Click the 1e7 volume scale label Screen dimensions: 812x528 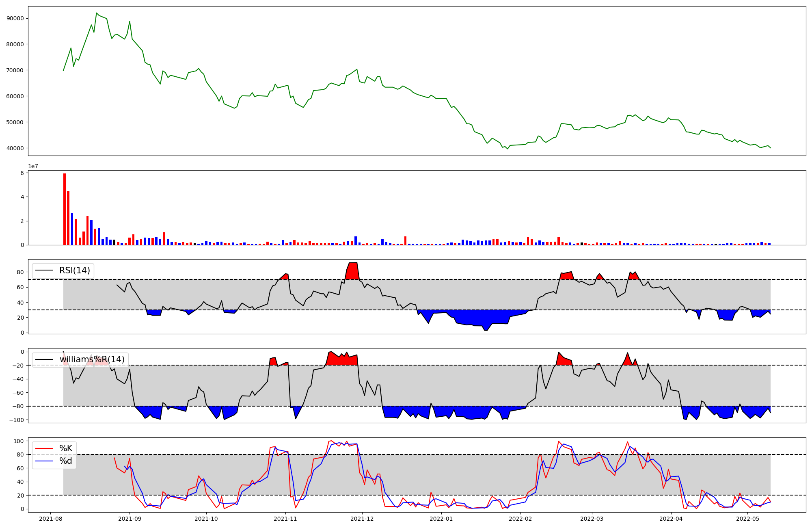tap(33, 166)
